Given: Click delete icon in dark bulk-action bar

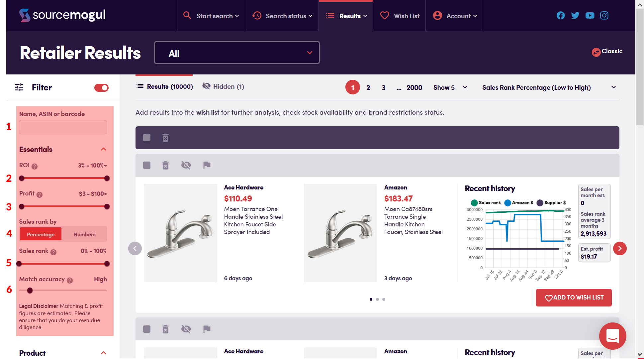Looking at the screenshot, I should tap(165, 138).
